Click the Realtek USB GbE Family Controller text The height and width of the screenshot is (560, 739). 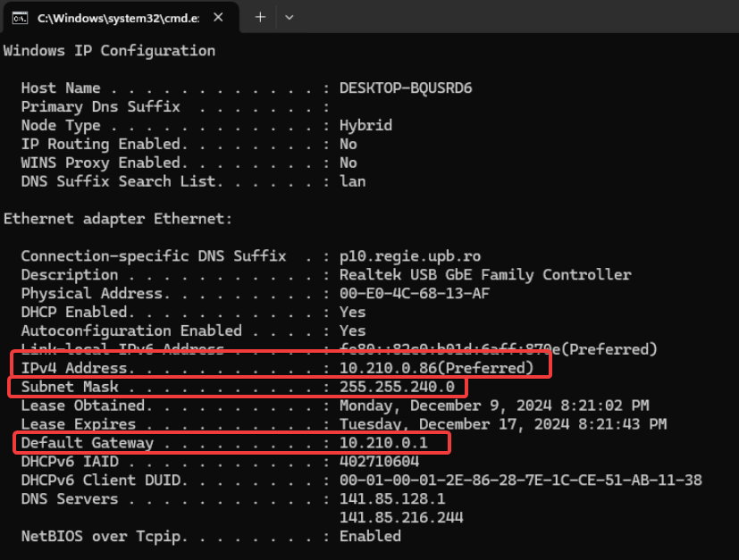pos(484,275)
